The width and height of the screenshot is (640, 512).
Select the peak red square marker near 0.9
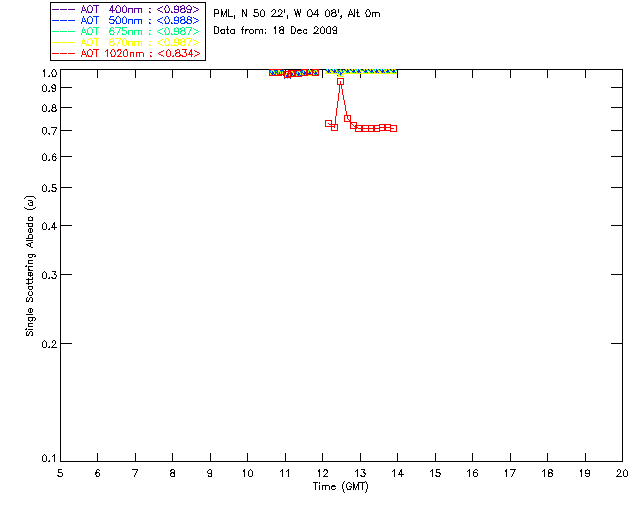click(x=340, y=82)
